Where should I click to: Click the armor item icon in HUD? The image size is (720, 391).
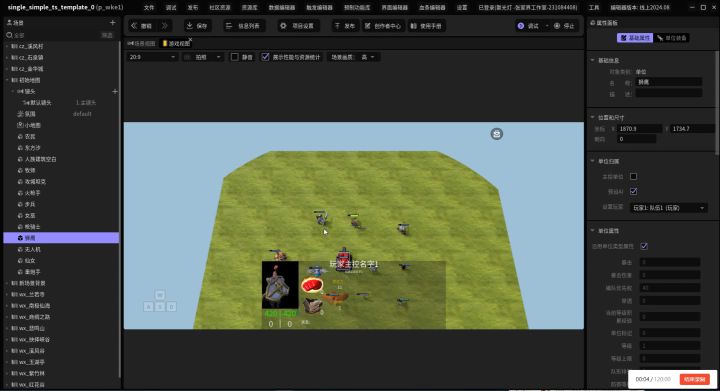click(312, 306)
